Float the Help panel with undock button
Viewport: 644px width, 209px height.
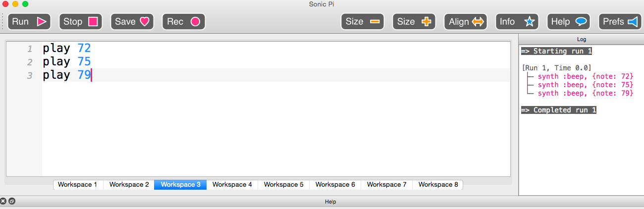pos(12,201)
